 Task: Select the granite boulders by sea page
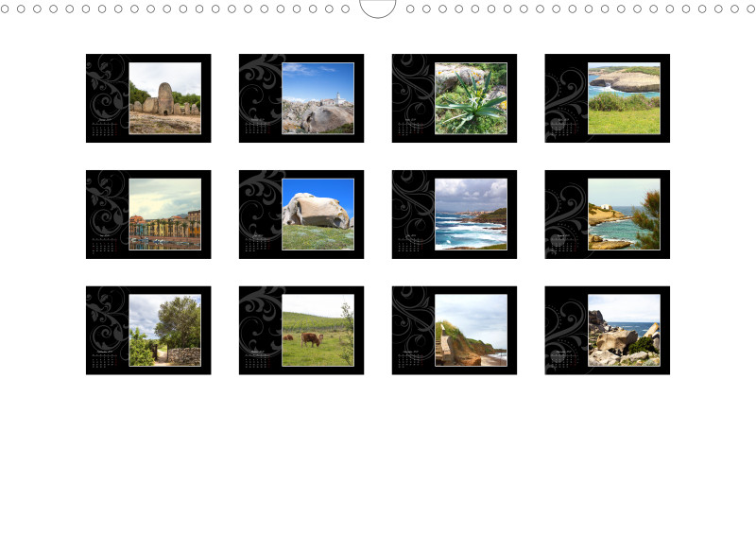pyautogui.click(x=624, y=331)
